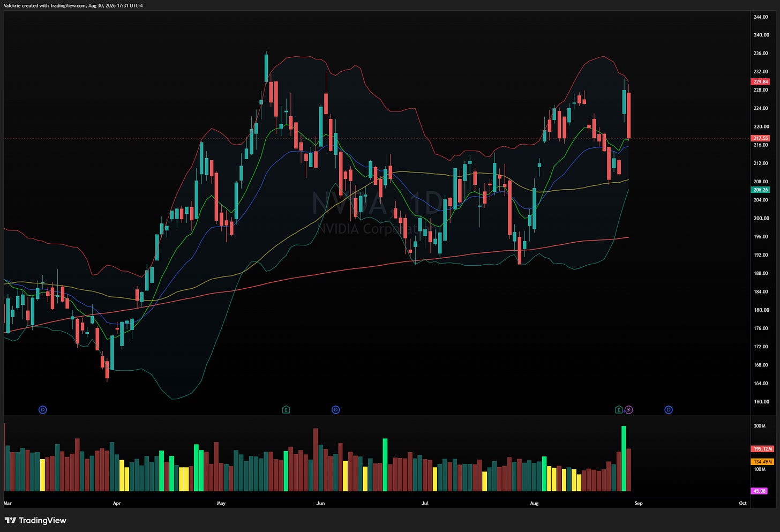Click the 224.00 price axis label
Viewport: 780px width, 532px height.
761,109
